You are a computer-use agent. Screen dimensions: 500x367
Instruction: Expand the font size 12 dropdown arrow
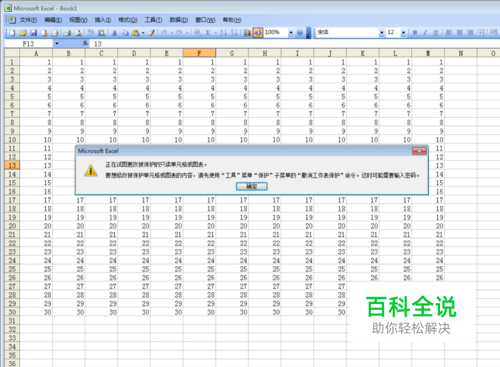pos(404,33)
